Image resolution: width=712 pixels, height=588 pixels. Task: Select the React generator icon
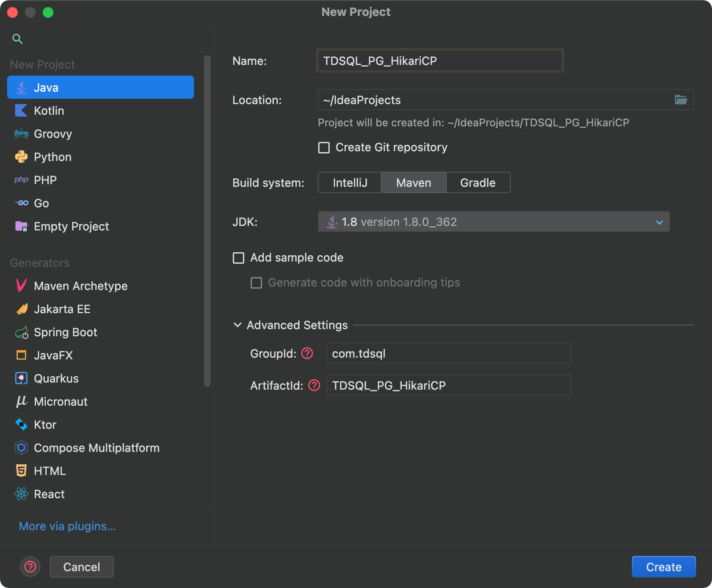pos(21,494)
